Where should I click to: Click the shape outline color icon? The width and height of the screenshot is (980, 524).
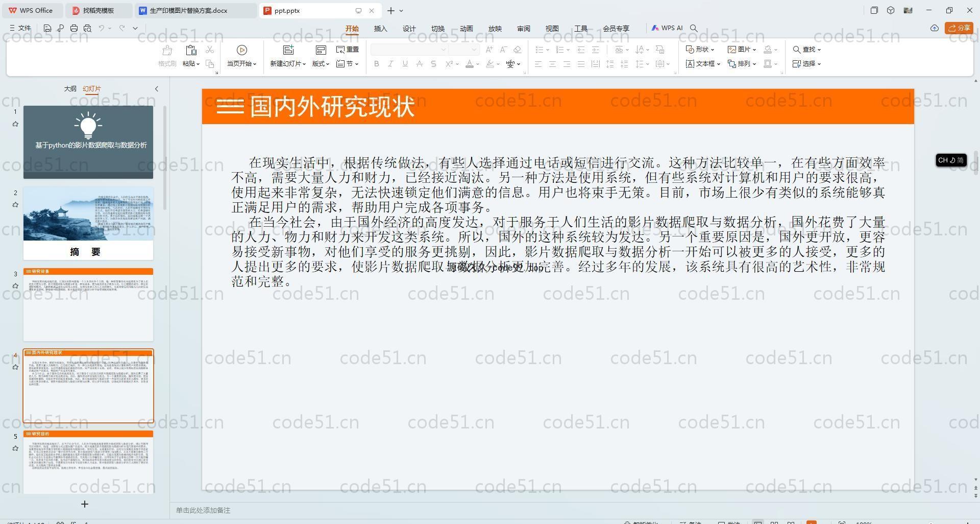pos(768,64)
